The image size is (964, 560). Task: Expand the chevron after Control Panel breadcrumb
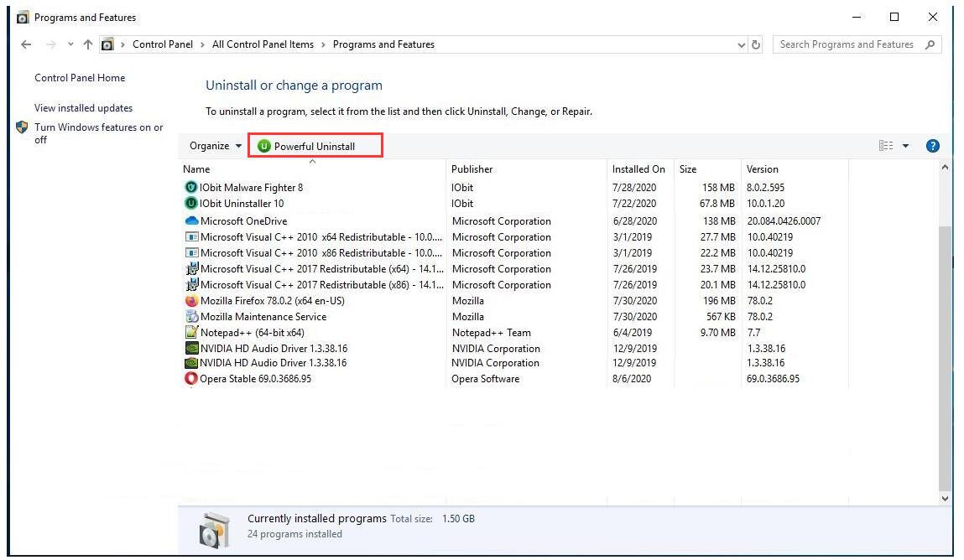pos(202,44)
